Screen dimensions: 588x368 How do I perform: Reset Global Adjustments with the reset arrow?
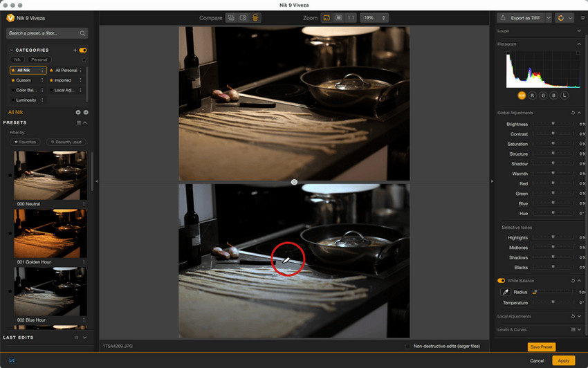(573, 113)
